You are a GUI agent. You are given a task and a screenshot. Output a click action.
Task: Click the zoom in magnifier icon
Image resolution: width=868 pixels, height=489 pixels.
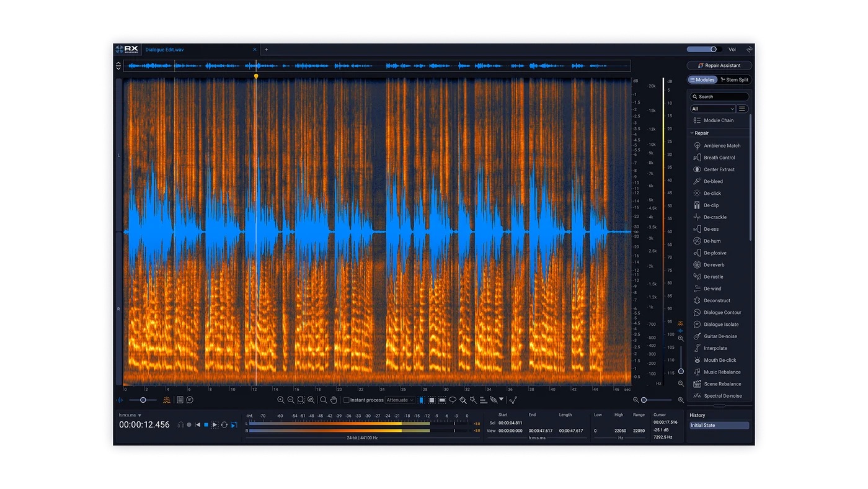[280, 400]
